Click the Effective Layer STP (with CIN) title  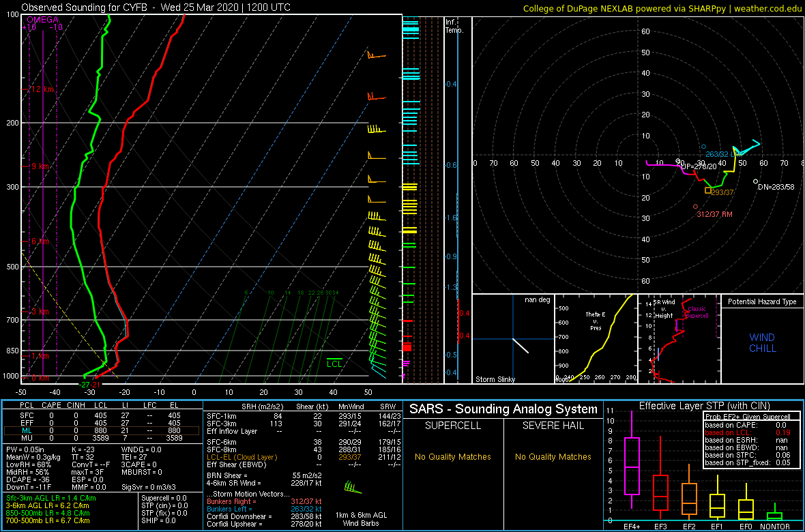click(704, 406)
